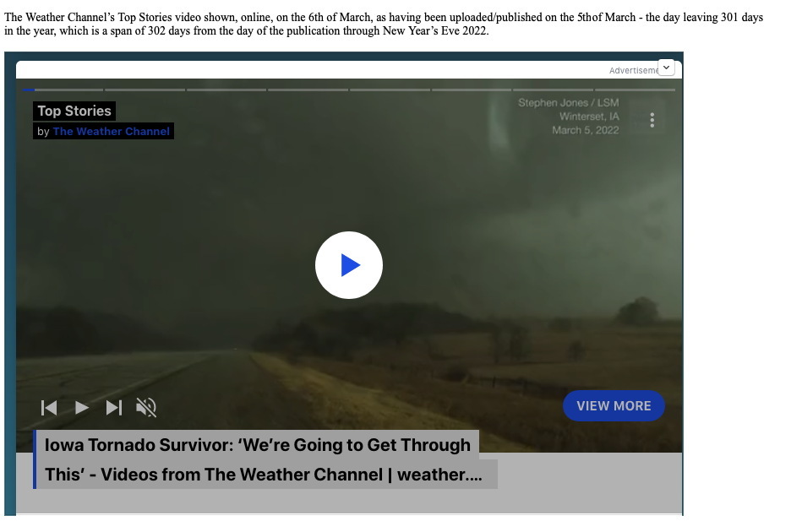Jump to the last story progress segment
This screenshot has width=802, height=532.
point(635,90)
